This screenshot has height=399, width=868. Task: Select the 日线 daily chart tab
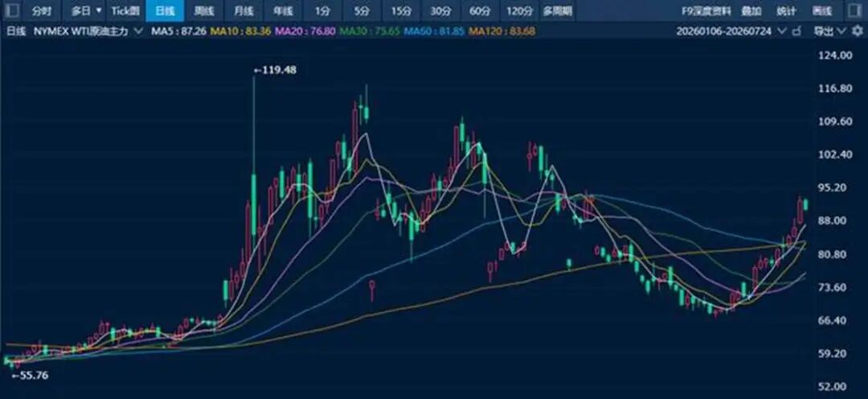[x=165, y=10]
